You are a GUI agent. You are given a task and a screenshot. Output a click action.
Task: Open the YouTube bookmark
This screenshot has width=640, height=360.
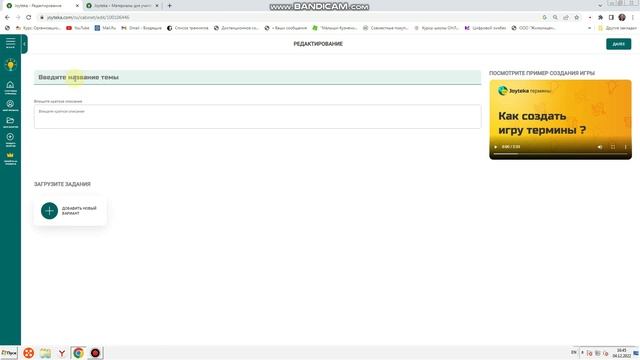(x=78, y=28)
